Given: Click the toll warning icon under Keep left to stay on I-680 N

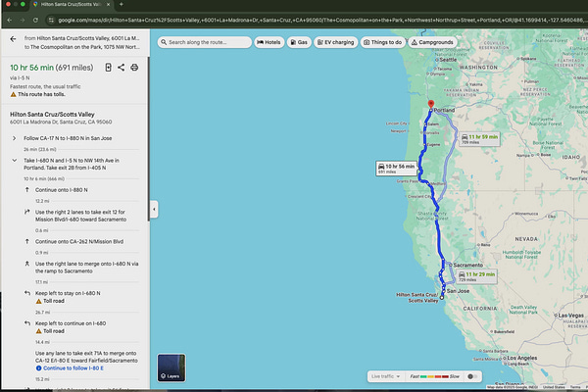Looking at the screenshot, I should tap(38, 301).
